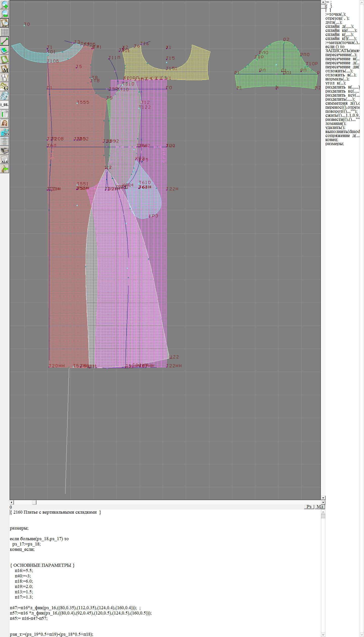Viewport: 364px width, 637px height.
Task: Insert the 'дуга(,,.);' operator from list
Action: [334, 22]
